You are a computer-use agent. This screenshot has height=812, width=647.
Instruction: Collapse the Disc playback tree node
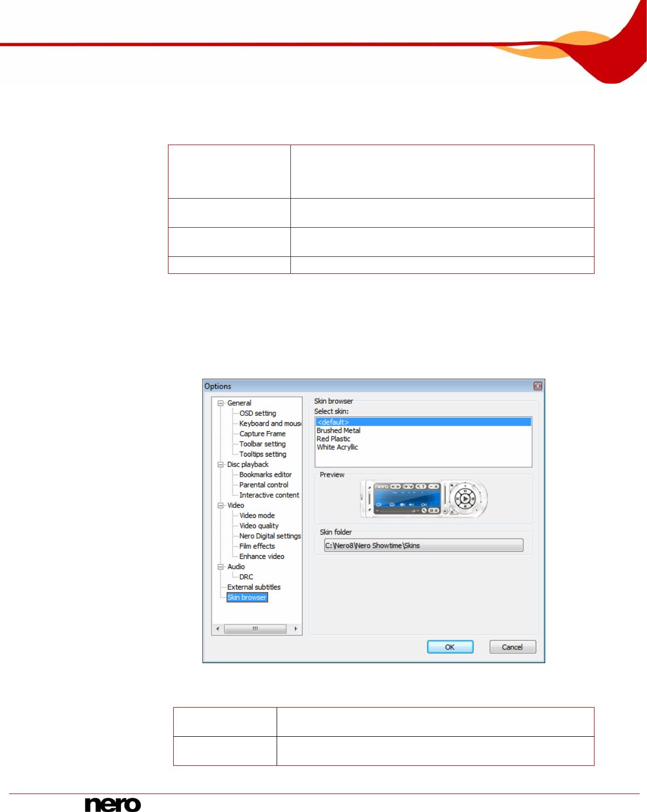[221, 465]
